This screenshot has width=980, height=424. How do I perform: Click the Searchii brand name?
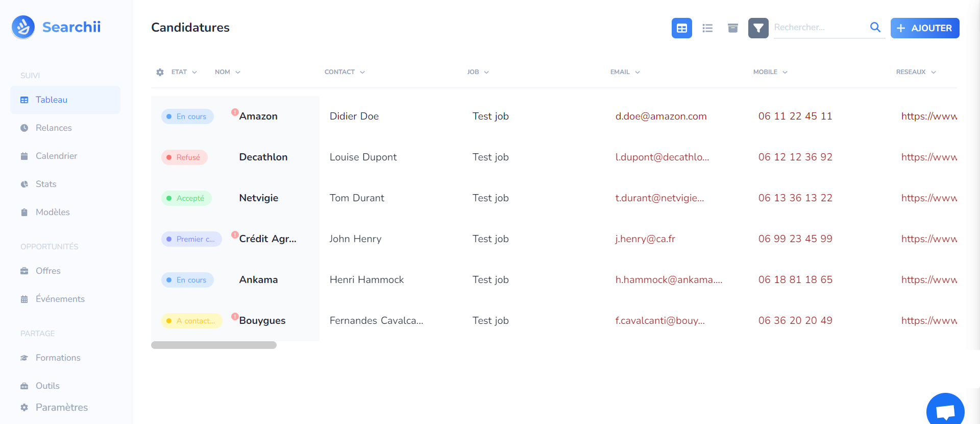click(71, 27)
